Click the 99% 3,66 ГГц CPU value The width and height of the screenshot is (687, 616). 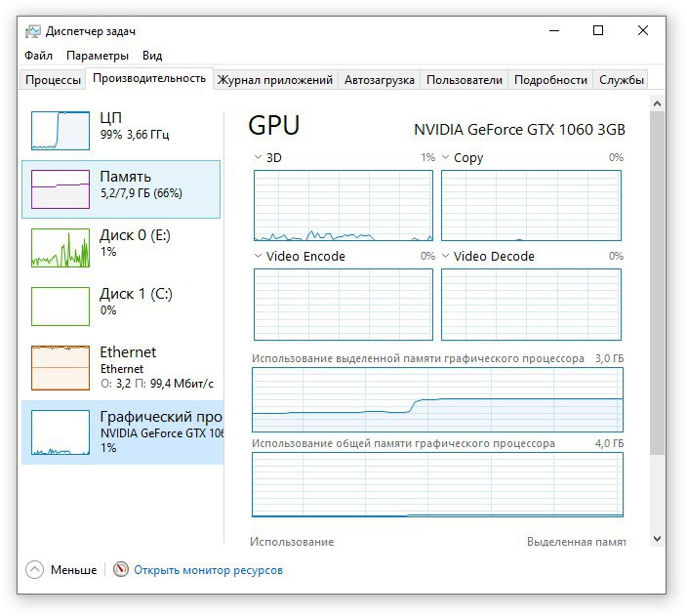click(x=135, y=135)
